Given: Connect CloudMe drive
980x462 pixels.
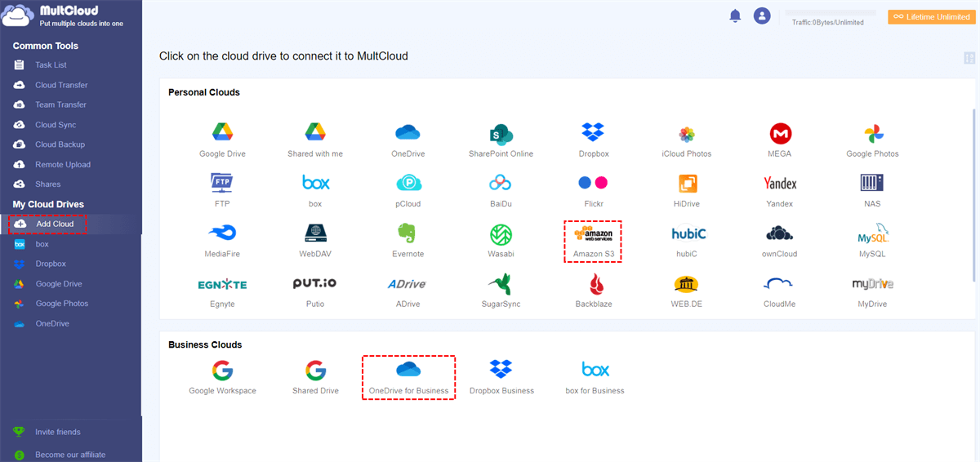Looking at the screenshot, I should 780,290.
